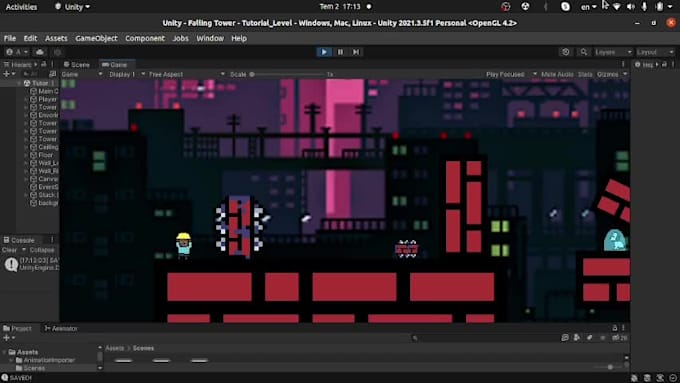Toggle hidden packages visibility count icon
This screenshot has height=383, width=680.
[x=620, y=338]
